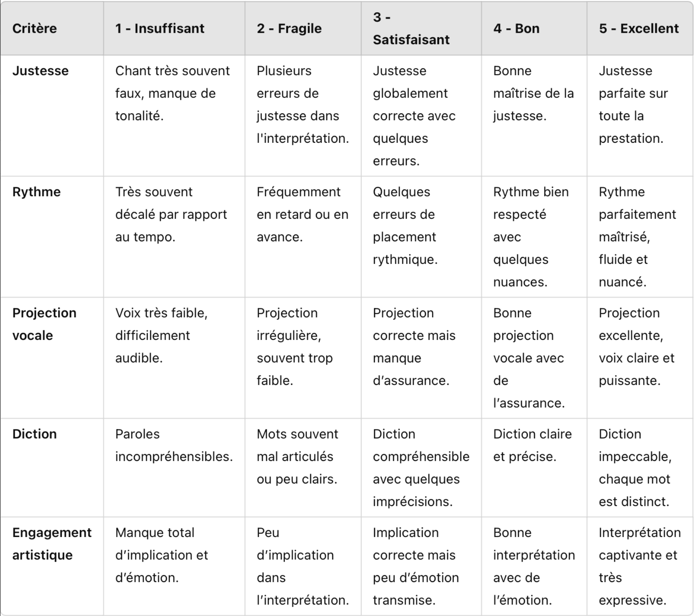Click the 'Engagement artistique' row label

click(52, 544)
